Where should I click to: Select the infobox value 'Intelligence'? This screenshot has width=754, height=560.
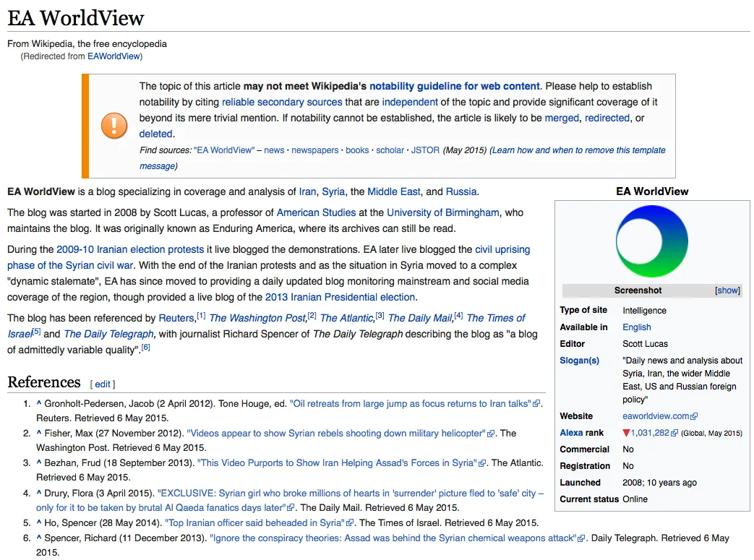[644, 311]
